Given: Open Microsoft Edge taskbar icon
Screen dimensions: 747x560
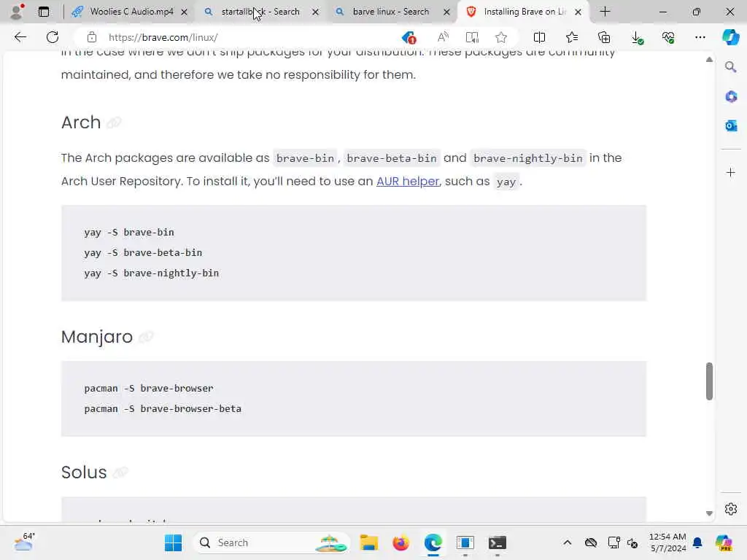Looking at the screenshot, I should [433, 542].
